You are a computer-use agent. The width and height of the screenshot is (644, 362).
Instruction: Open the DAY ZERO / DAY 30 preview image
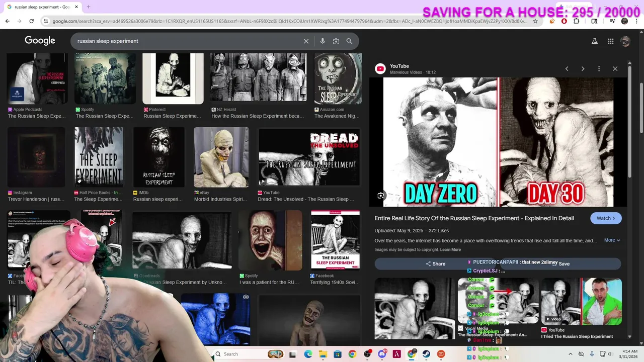[x=499, y=142]
